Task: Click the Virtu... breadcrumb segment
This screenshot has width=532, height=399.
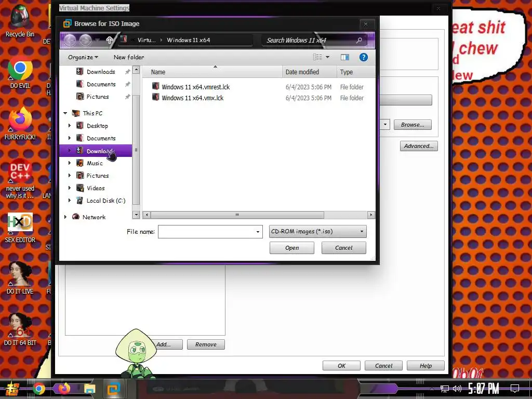Action: pyautogui.click(x=147, y=40)
